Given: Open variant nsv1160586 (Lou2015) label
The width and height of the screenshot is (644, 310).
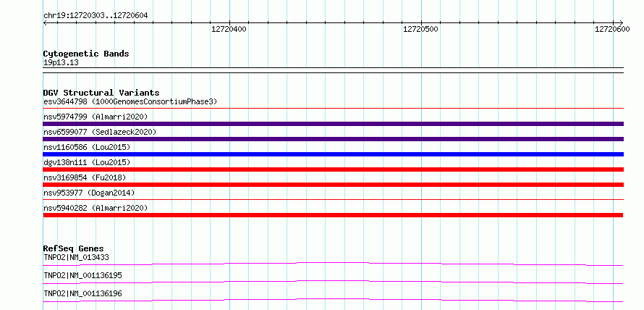Looking at the screenshot, I should (x=87, y=147).
